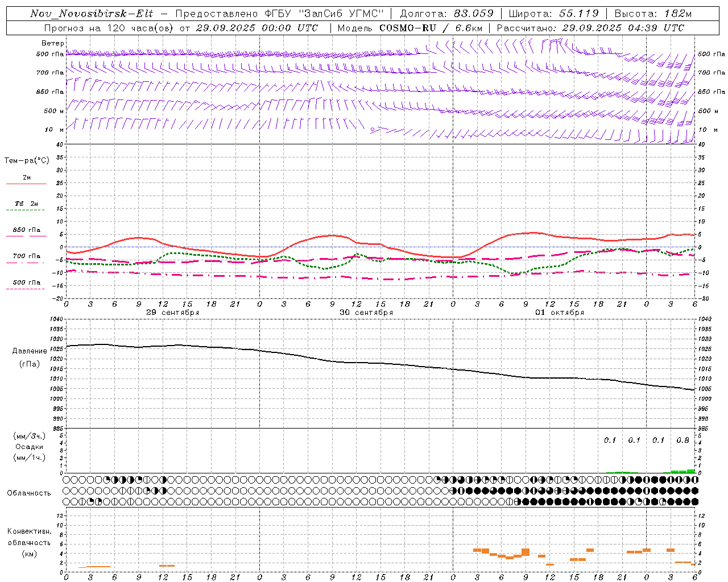Click the 01 октября date label

click(x=560, y=313)
